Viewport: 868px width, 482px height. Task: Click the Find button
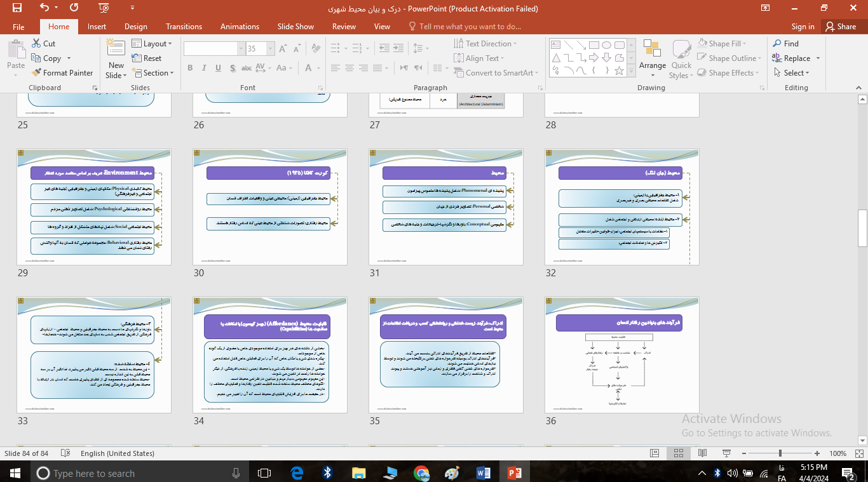(x=785, y=43)
